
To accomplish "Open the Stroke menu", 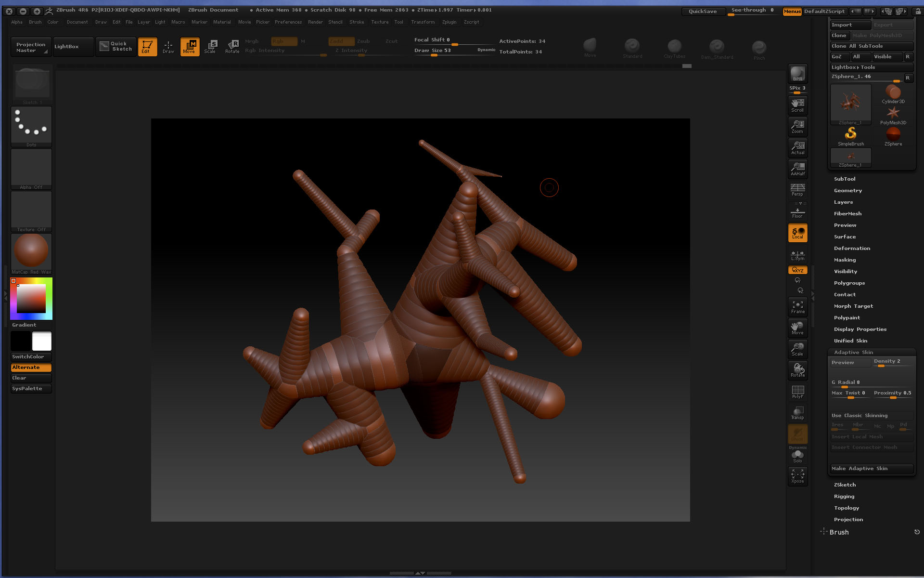I will [x=357, y=22].
